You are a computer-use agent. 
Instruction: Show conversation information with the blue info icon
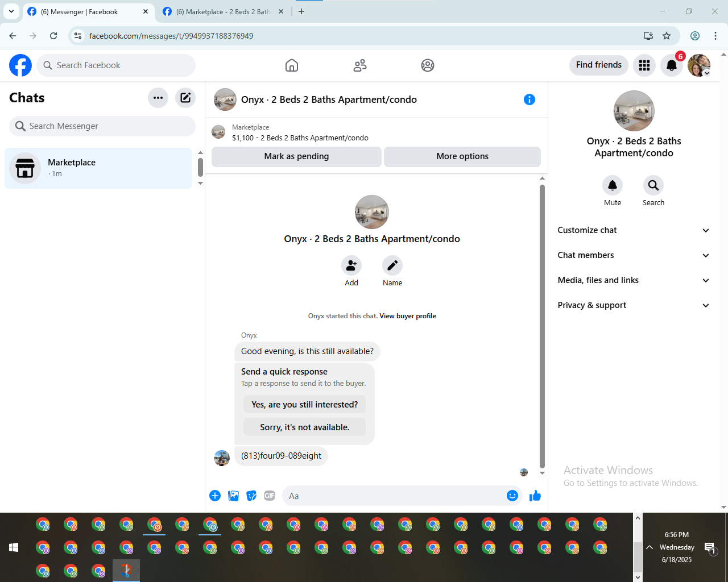click(530, 99)
